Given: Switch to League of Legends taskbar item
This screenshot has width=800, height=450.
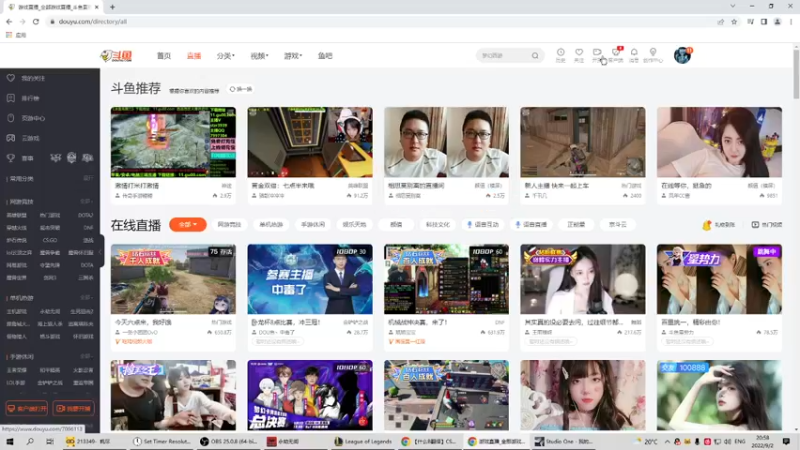Looking at the screenshot, I should (363, 441).
